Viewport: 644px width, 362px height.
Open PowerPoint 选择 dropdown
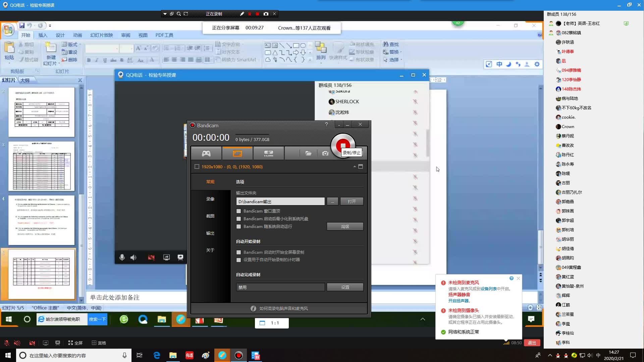click(x=392, y=60)
